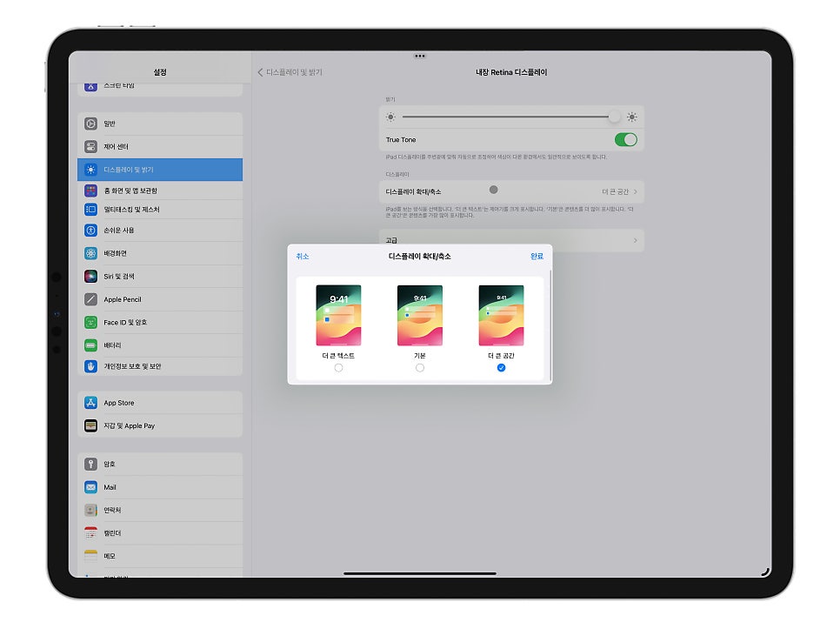Viewport: 840px width, 629px height.
Task: Click the corner window handle at bottom right
Action: tap(766, 572)
